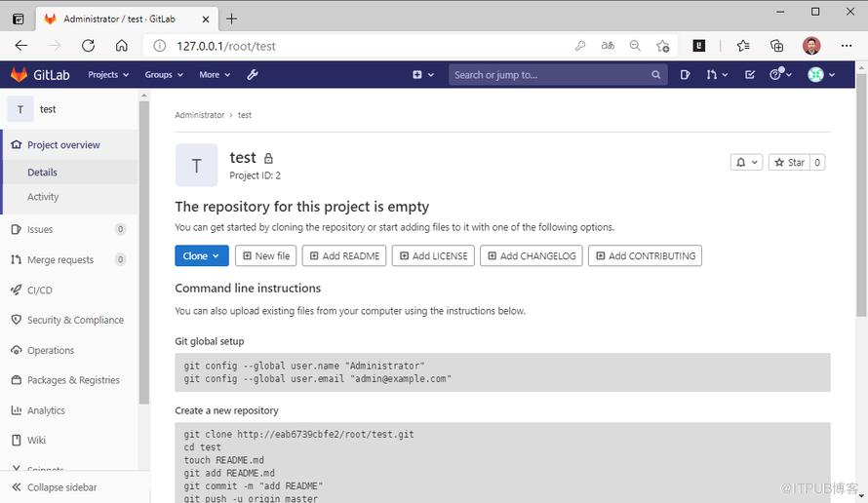Click the address bar URL
This screenshot has width=868, height=503.
226,46
